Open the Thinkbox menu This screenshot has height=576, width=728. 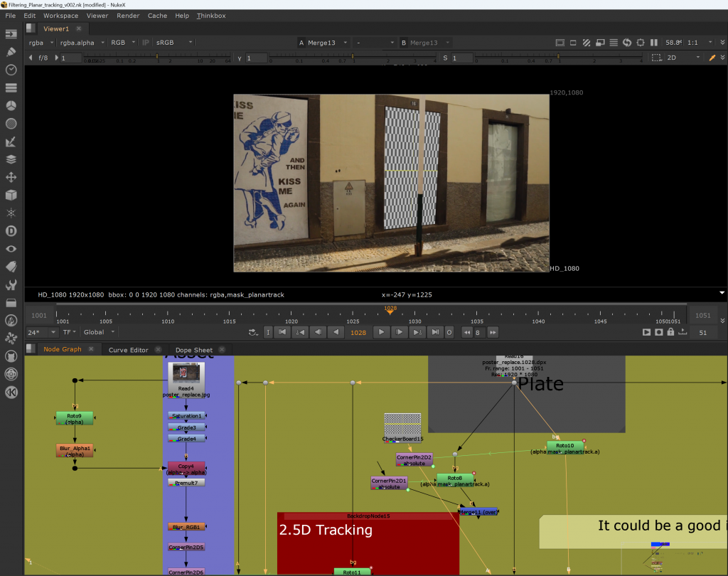[x=210, y=16]
